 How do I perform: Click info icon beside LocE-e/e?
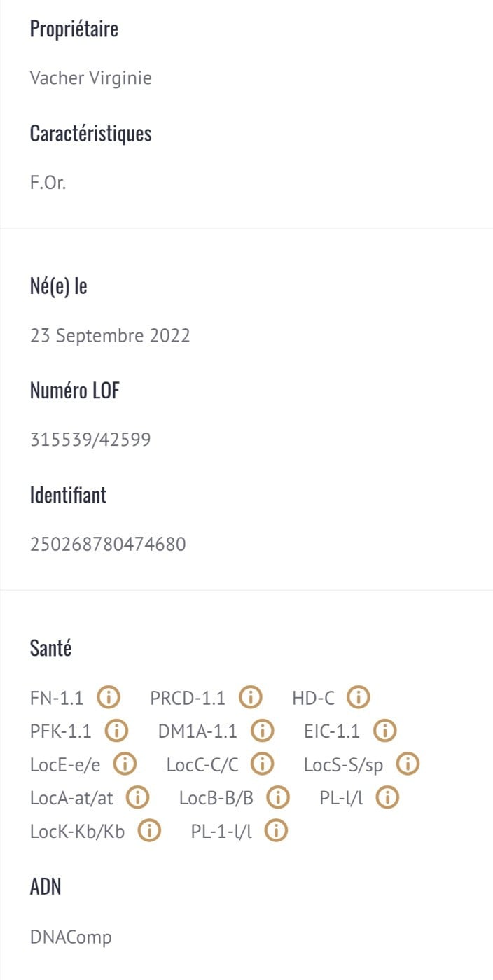tap(125, 764)
